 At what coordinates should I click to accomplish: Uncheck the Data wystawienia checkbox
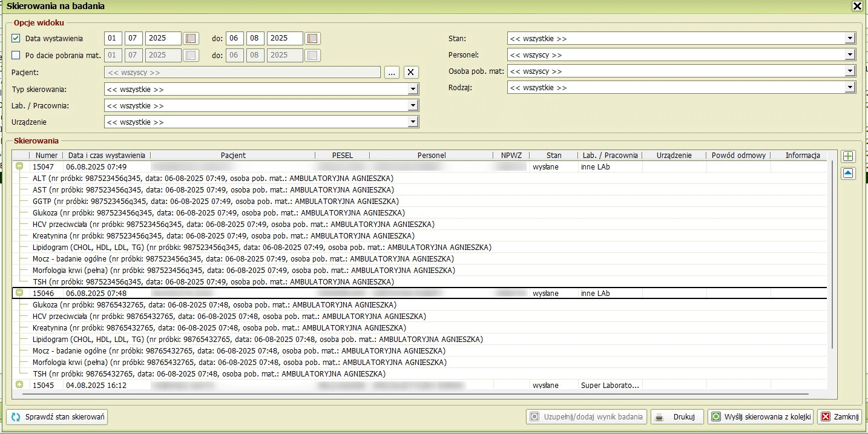[x=16, y=39]
